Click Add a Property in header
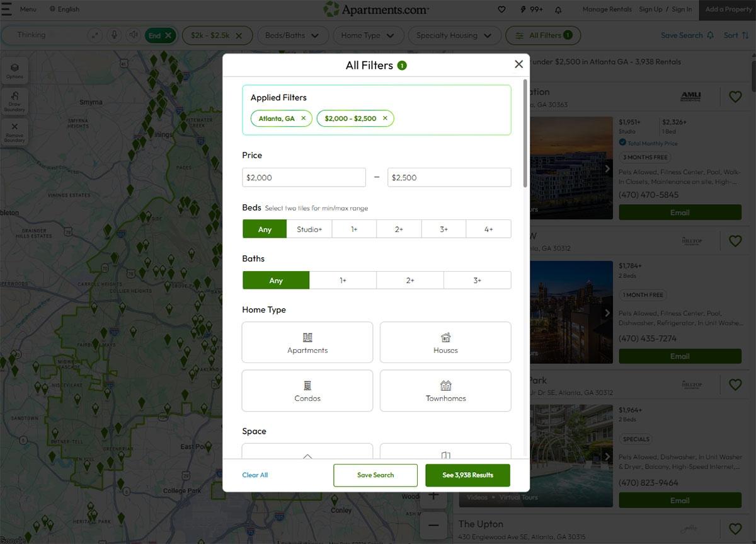 (728, 9)
